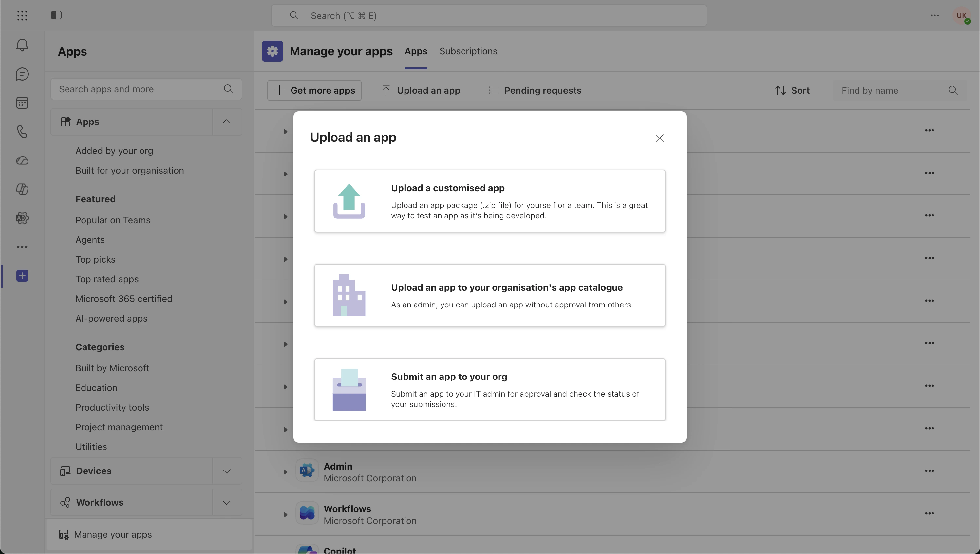Click the Manage your apps gear tile

tap(272, 51)
